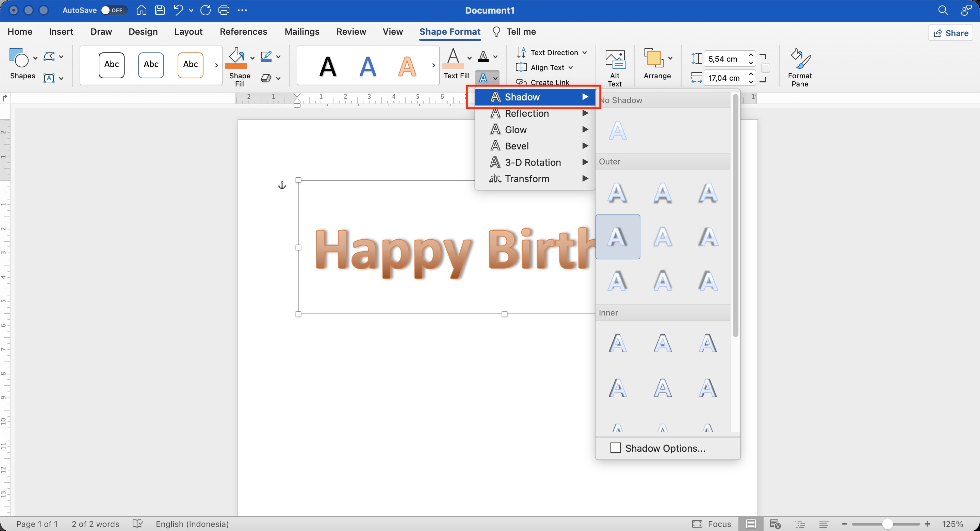This screenshot has height=531, width=980.
Task: Click the Search magnifier icon
Action: 943,10
